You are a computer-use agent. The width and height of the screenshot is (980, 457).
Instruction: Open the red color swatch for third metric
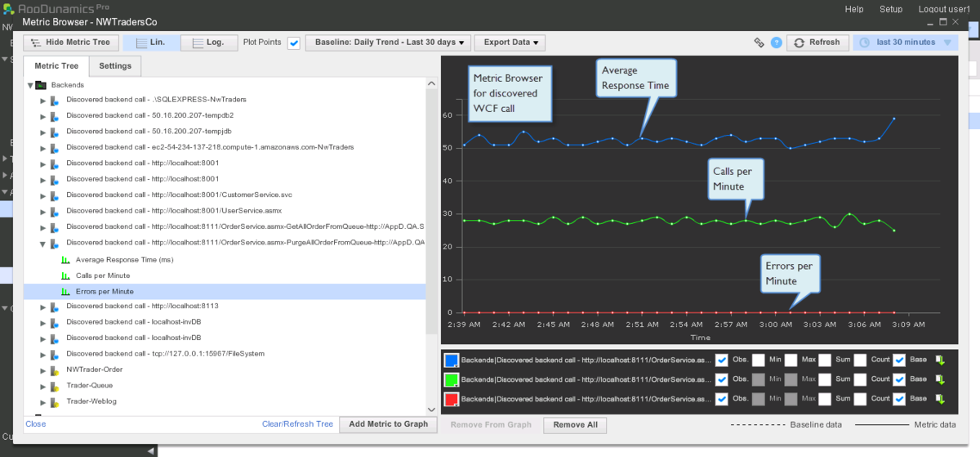pyautogui.click(x=451, y=399)
